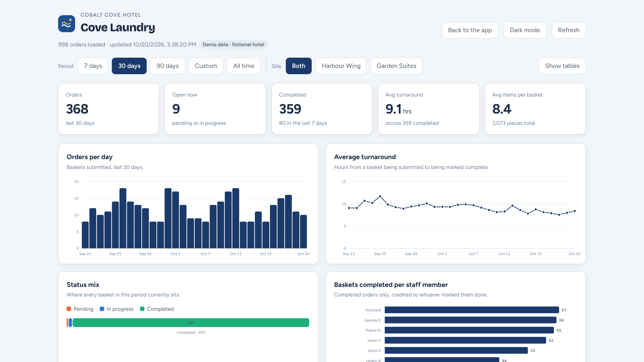The width and height of the screenshot is (644, 362).
Task: Filter site to Both
Action: click(298, 66)
